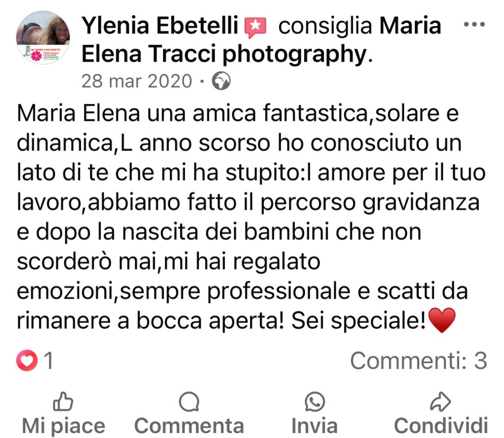Screen dimensions: 504x438
Task: Send post via the Invia label
Action: (315, 426)
